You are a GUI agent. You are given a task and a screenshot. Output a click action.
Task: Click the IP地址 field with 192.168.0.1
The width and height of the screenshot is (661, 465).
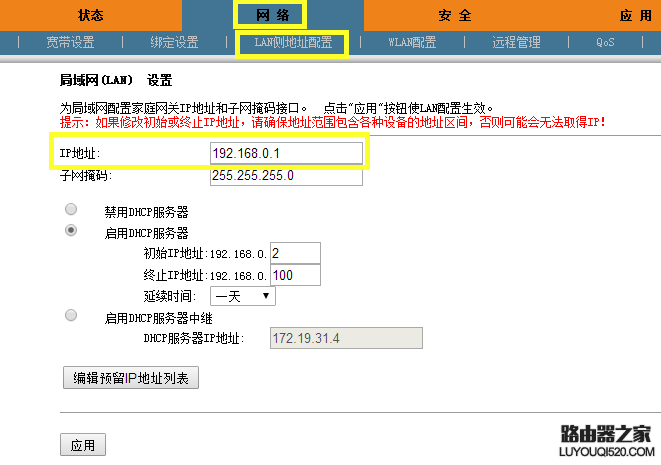coord(286,153)
